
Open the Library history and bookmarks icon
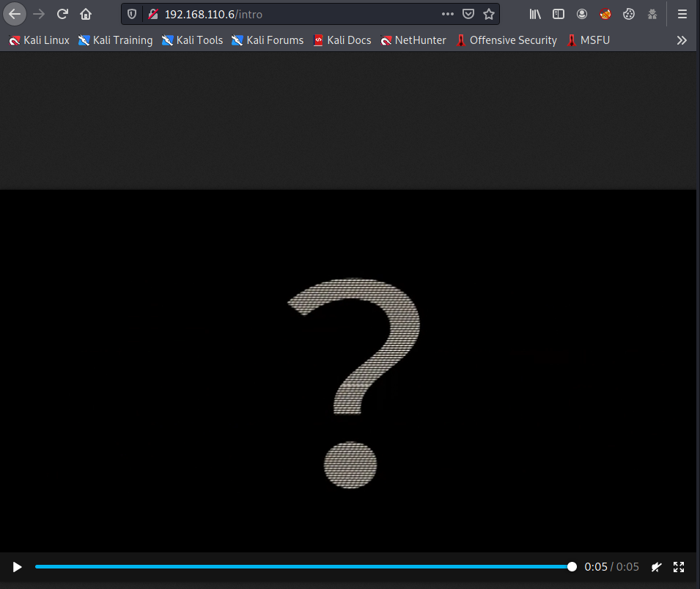point(536,14)
